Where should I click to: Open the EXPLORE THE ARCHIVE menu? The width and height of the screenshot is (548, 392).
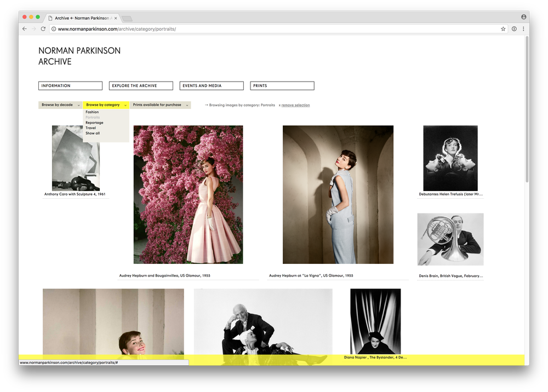(141, 86)
